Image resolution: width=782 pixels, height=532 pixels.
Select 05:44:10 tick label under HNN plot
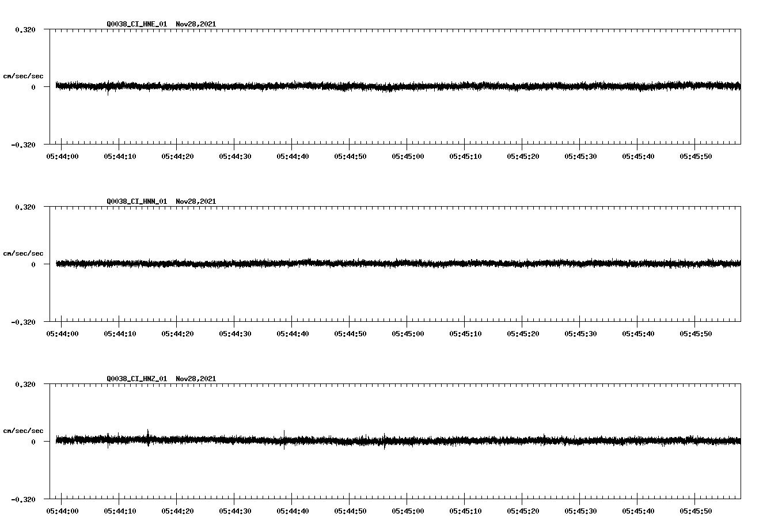pos(120,334)
